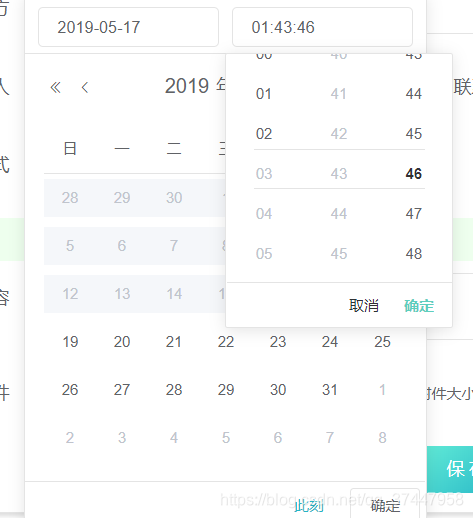Pick day 23 in calendar
The width and height of the screenshot is (473, 518).
[278, 342]
